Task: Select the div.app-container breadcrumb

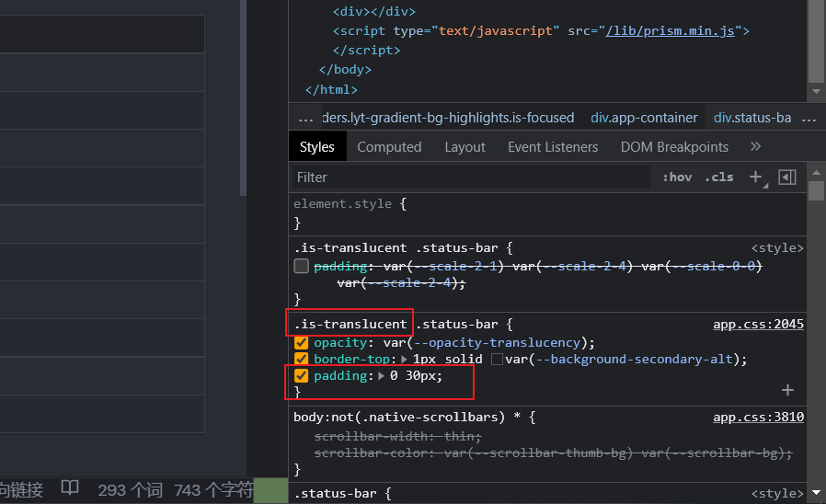Action: pos(644,118)
